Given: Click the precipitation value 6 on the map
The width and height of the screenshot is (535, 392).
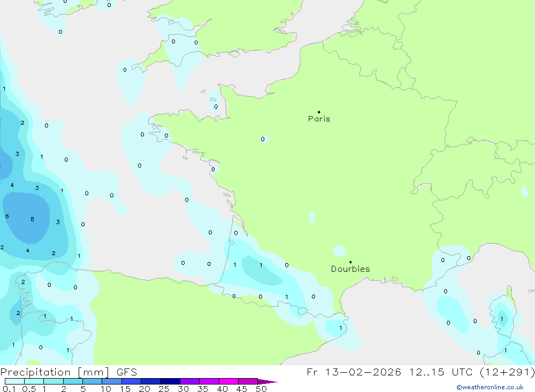Looking at the screenshot, I should pos(7,216).
